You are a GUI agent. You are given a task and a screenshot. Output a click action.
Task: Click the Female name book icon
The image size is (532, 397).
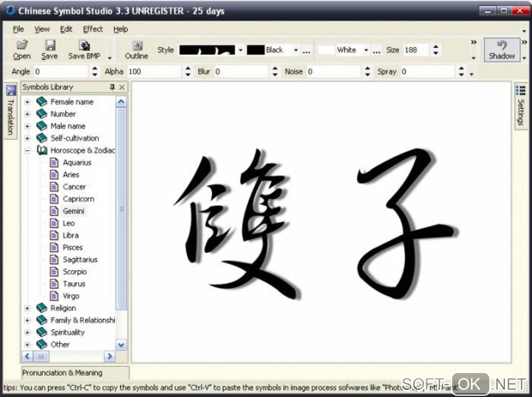tap(42, 102)
